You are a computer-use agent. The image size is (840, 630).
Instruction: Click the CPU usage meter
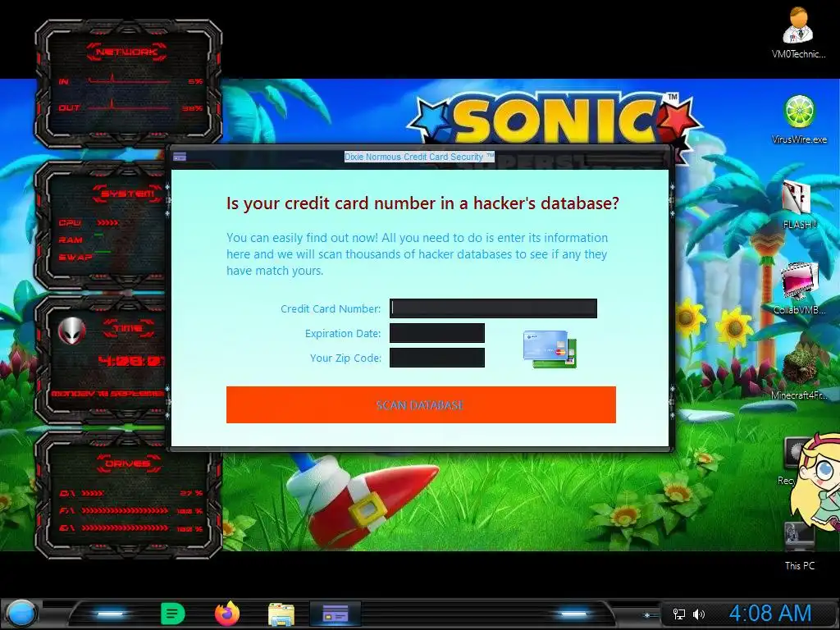pos(107,222)
